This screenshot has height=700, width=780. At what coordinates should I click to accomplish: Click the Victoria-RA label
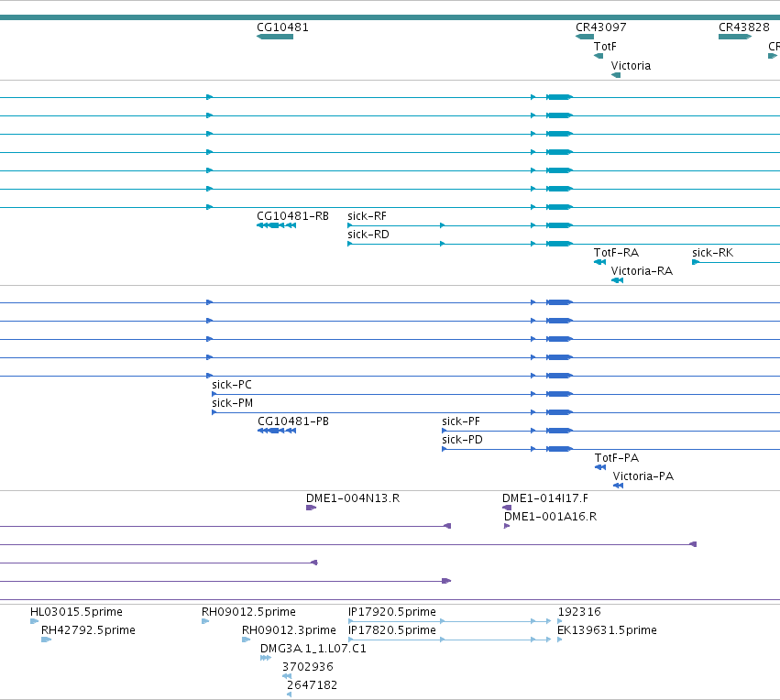point(642,271)
